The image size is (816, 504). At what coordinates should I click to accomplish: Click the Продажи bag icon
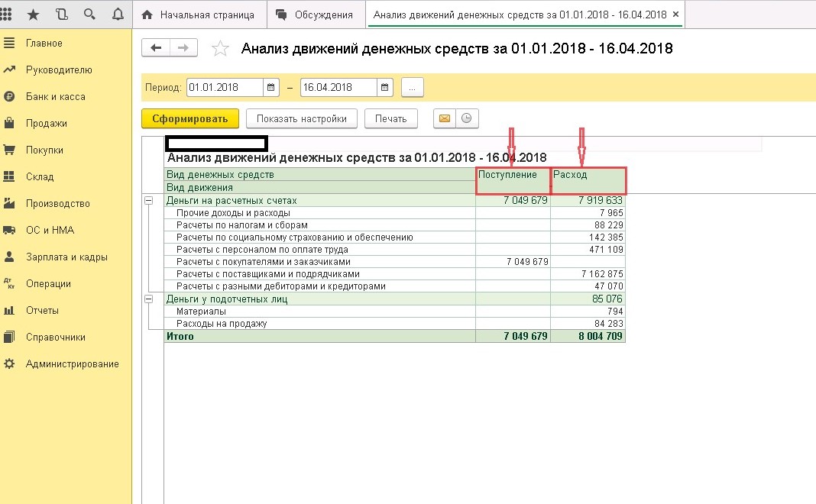coord(9,123)
